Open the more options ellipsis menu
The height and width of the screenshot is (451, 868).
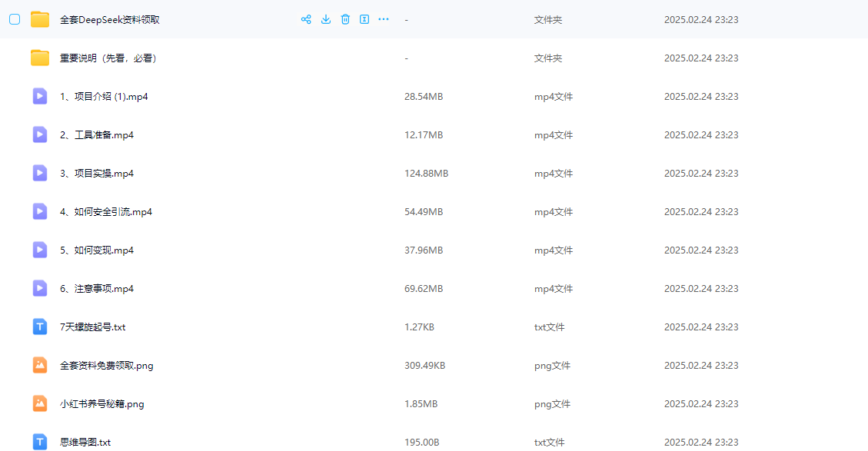tap(384, 19)
